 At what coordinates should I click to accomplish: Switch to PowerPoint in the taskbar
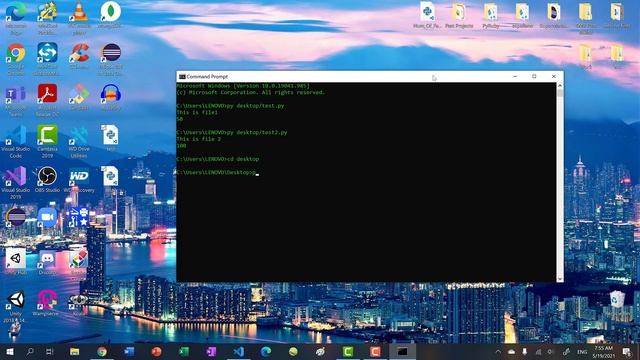coord(156,351)
